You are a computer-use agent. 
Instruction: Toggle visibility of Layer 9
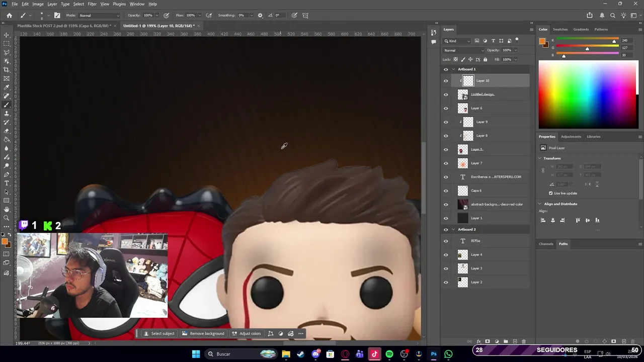click(445, 122)
